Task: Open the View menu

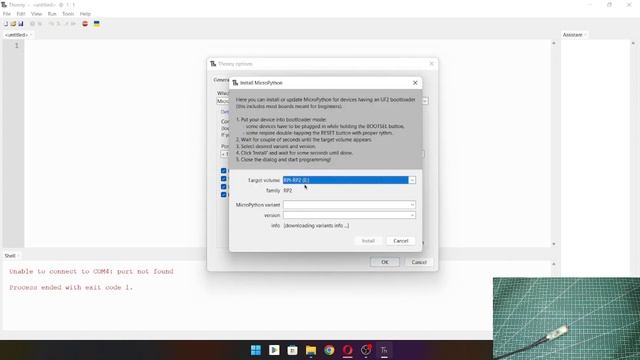Action: (x=36, y=14)
